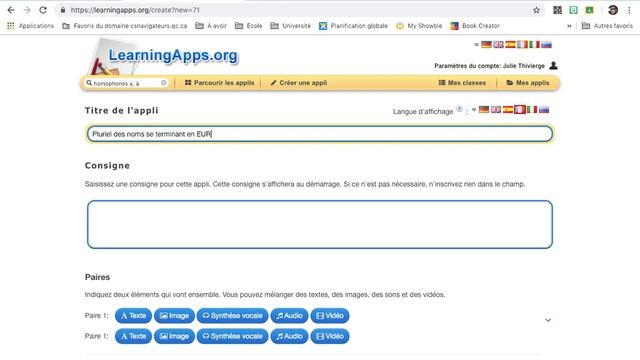Select the French flag in the page header
Image resolution: width=640 pixels, height=360 pixels.
pos(522,44)
